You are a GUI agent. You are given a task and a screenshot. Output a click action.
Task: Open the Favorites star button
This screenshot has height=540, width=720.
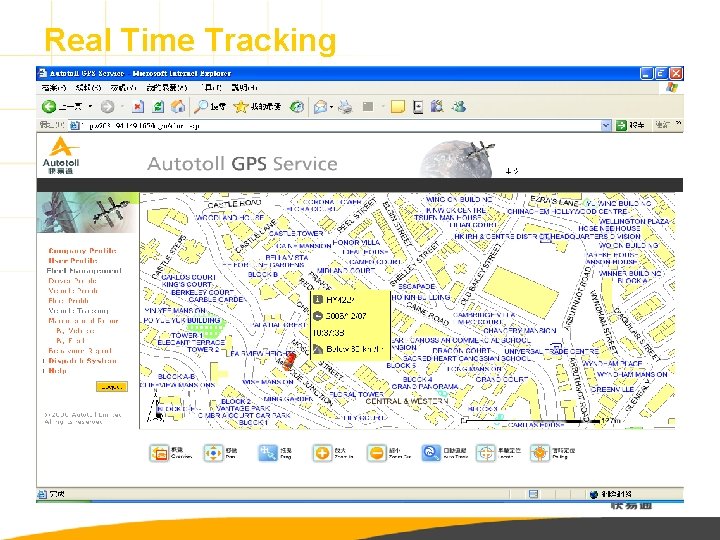pyautogui.click(x=241, y=107)
